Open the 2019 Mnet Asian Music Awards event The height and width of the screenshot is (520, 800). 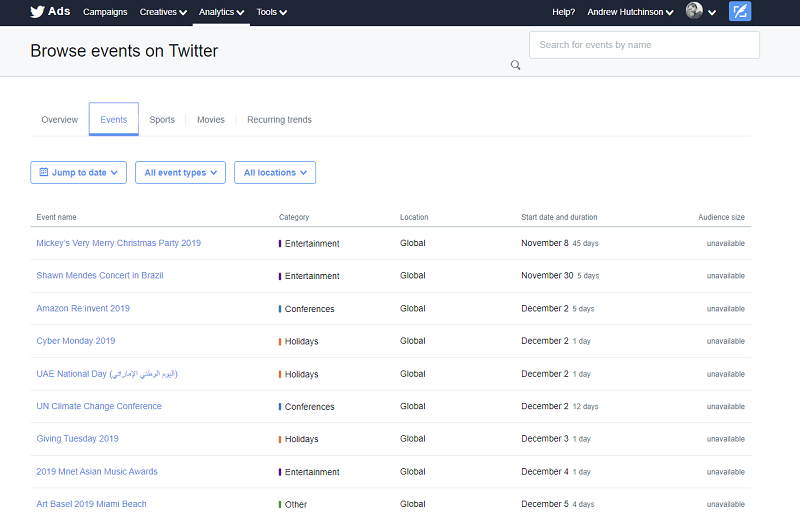pos(97,472)
